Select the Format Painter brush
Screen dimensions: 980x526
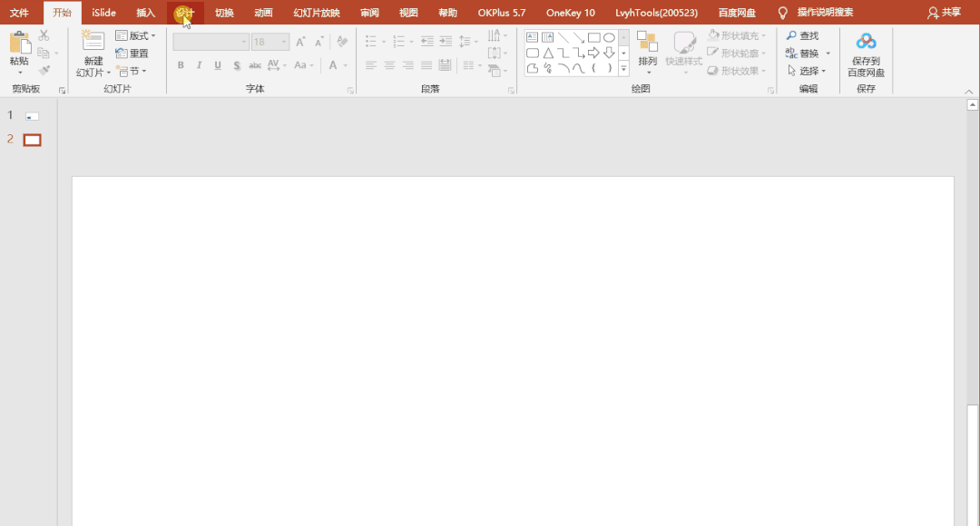pos(44,71)
